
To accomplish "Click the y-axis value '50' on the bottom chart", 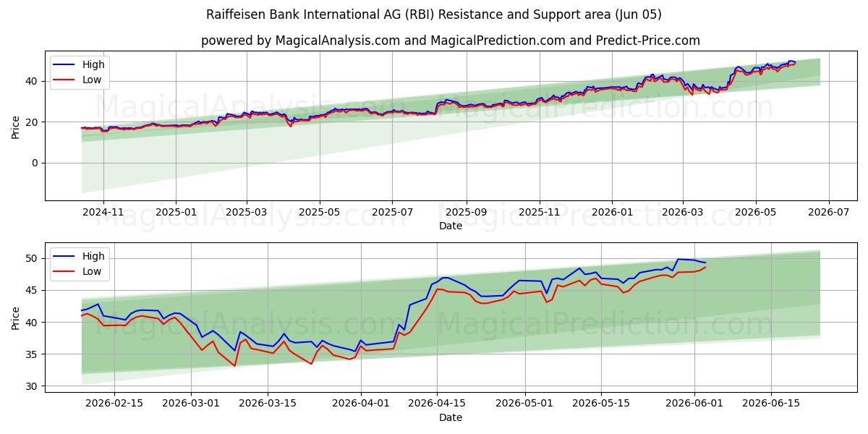I will click(x=33, y=258).
